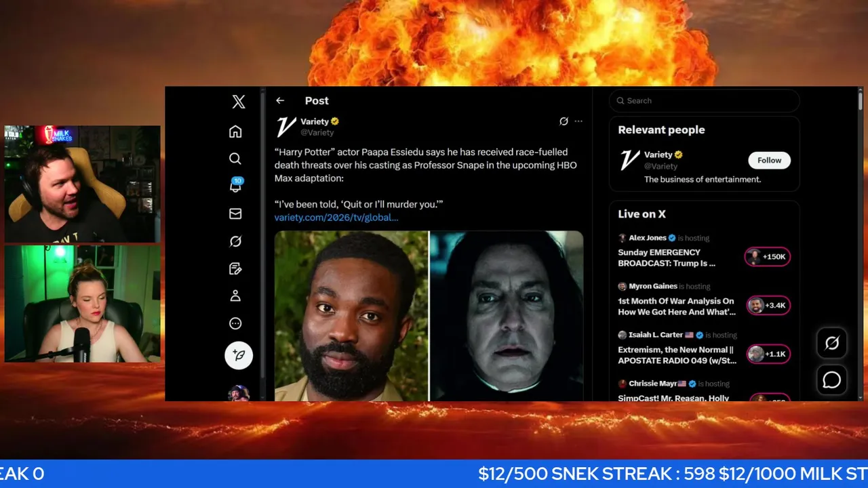Screen dimensions: 868x488
Task: Click bottom webcam of woman at microphone
Action: [83, 304]
